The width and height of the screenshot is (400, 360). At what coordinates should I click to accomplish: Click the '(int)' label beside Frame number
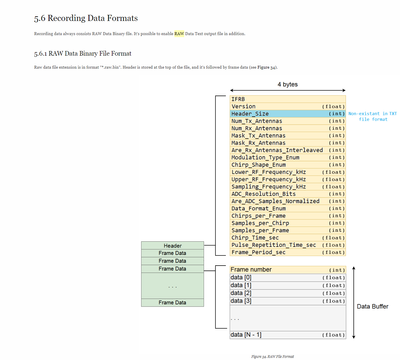[x=337, y=270]
